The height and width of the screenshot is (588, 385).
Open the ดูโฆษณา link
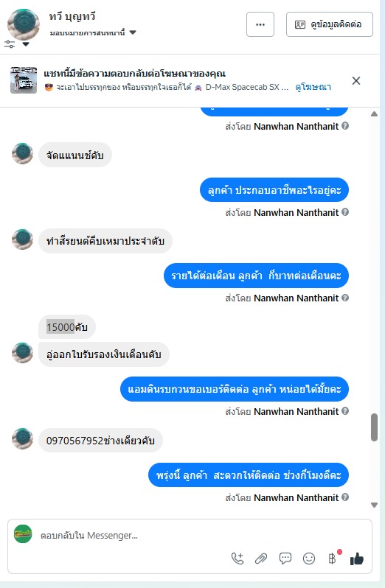click(x=313, y=87)
